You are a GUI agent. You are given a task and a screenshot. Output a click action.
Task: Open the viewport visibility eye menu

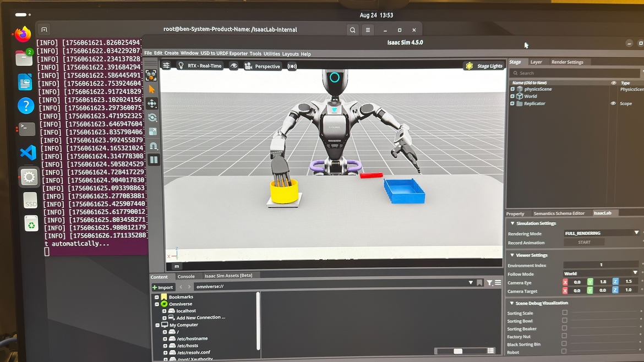click(x=234, y=65)
